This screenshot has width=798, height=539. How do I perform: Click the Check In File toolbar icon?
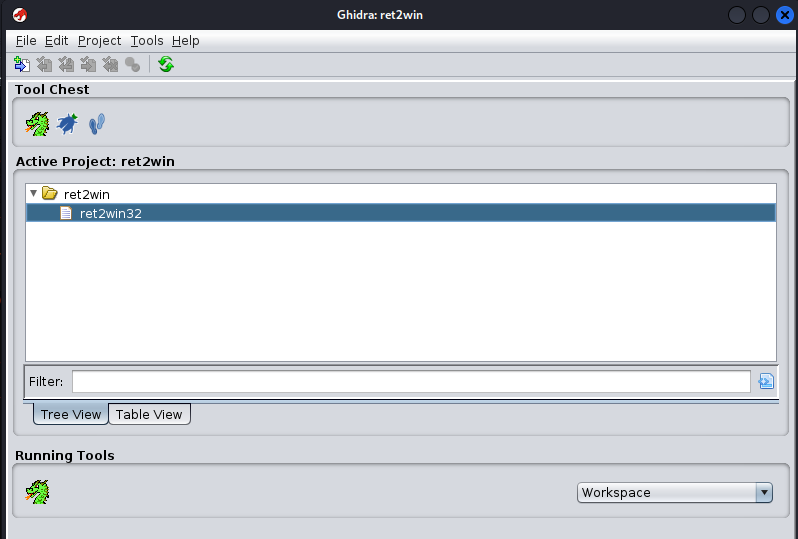110,65
